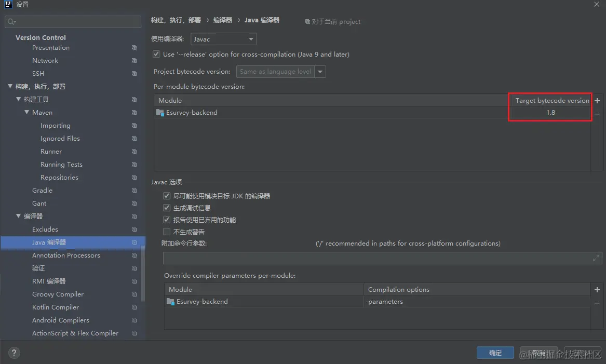Toggle '--release' option for cross-compilation
Screen dimensions: 606x364
coord(156,54)
